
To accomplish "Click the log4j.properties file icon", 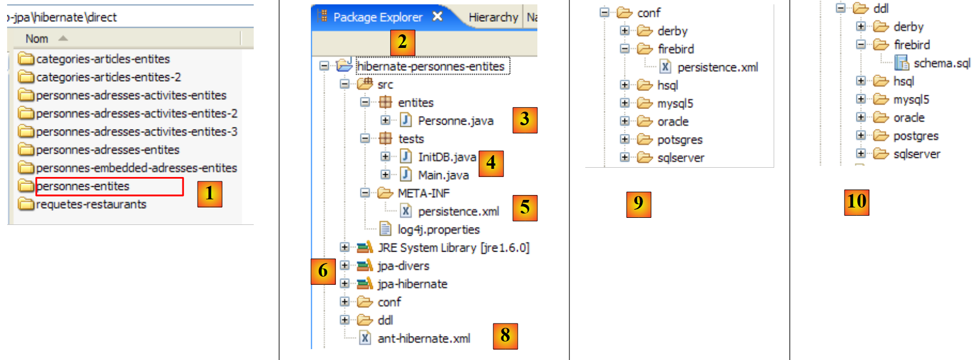I will tap(385, 229).
